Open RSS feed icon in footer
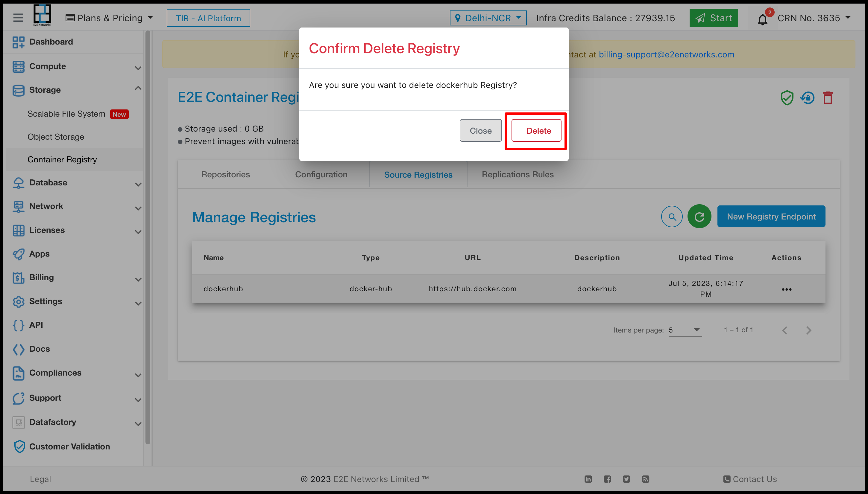Viewport: 868px width, 494px height. [646, 479]
